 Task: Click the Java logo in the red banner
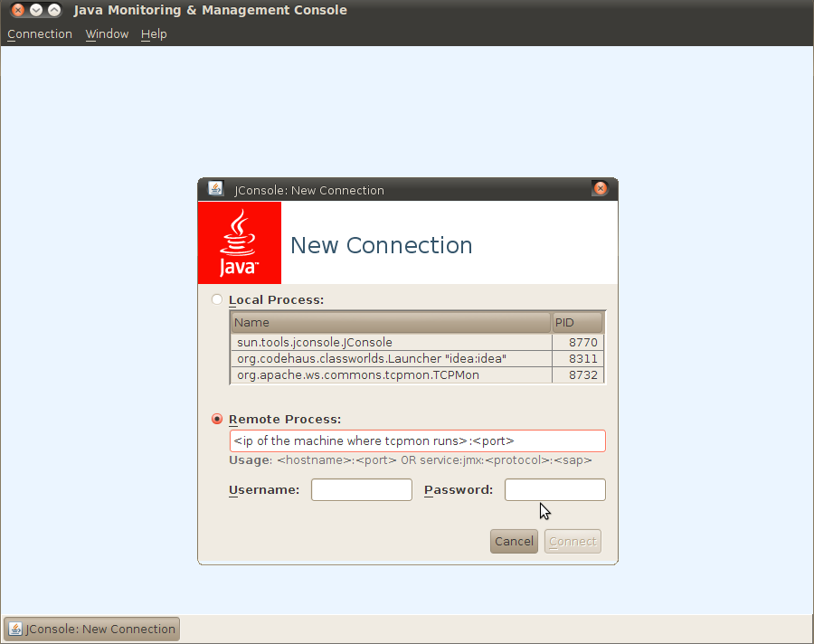(x=239, y=241)
